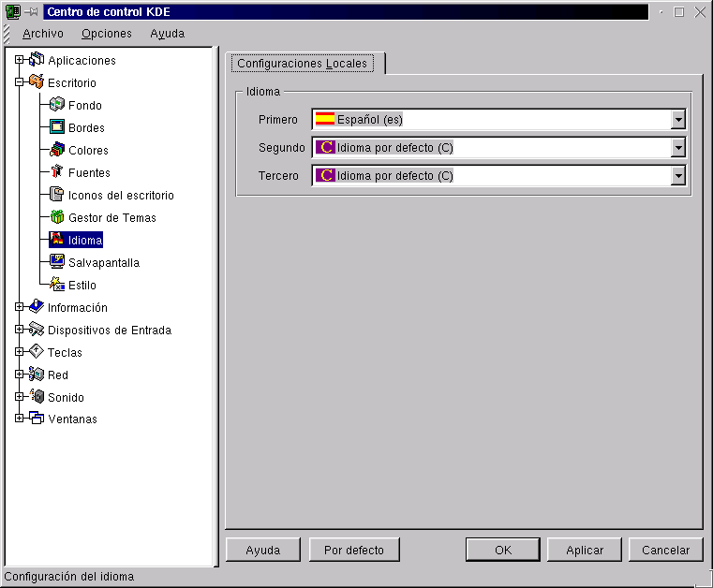Open the Colores module icon
Viewport: 713px width, 588px height.
pos(57,150)
